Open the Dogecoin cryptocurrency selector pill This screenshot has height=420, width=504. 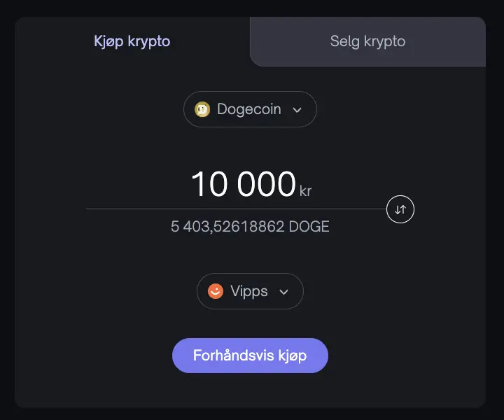pos(250,109)
